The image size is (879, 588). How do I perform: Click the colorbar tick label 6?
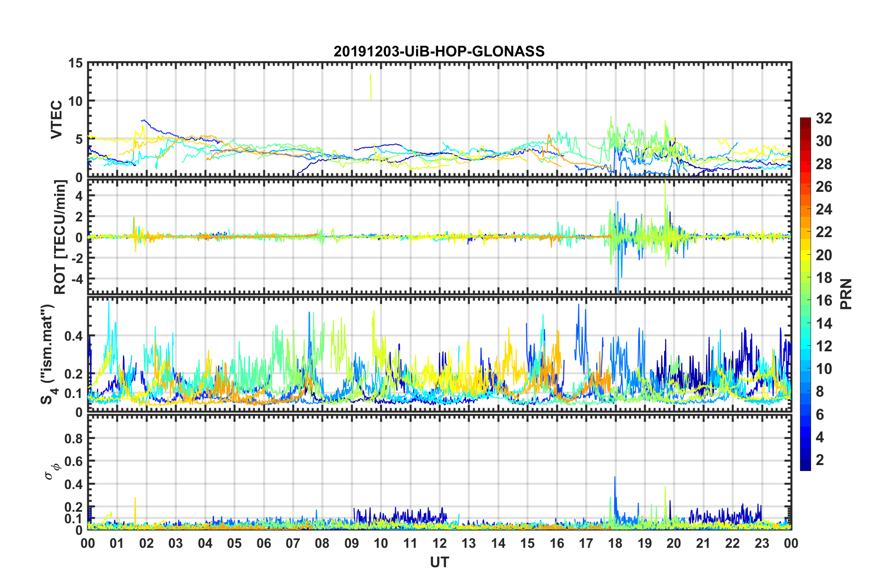coord(820,415)
